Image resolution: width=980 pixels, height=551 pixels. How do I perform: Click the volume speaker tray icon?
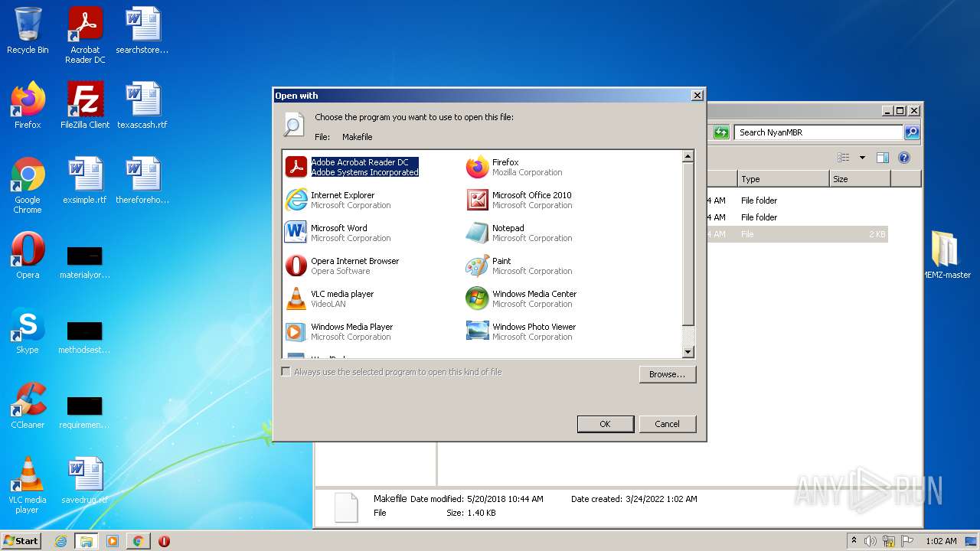tap(871, 541)
